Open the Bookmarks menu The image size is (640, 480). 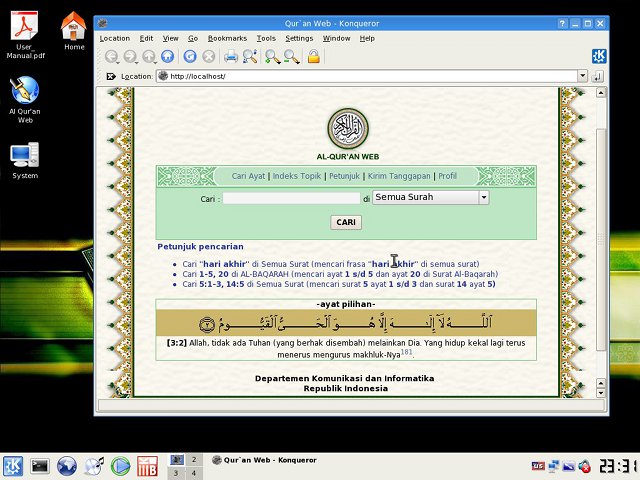(x=227, y=38)
